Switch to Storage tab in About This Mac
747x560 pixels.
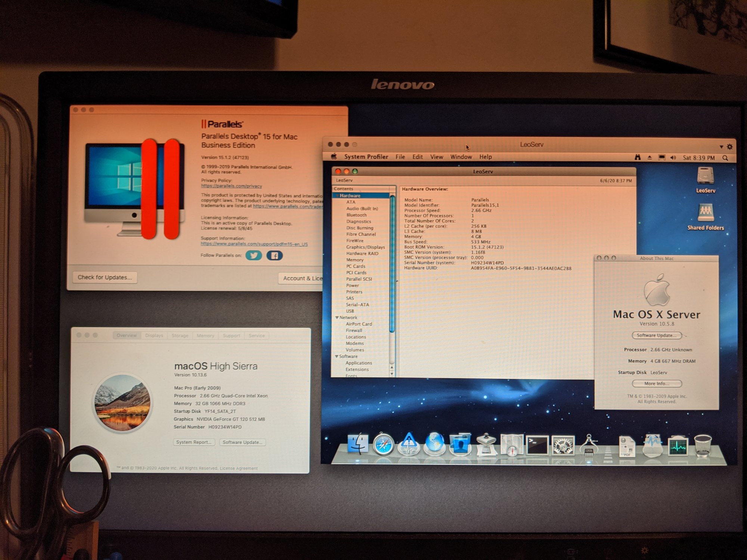(x=180, y=335)
